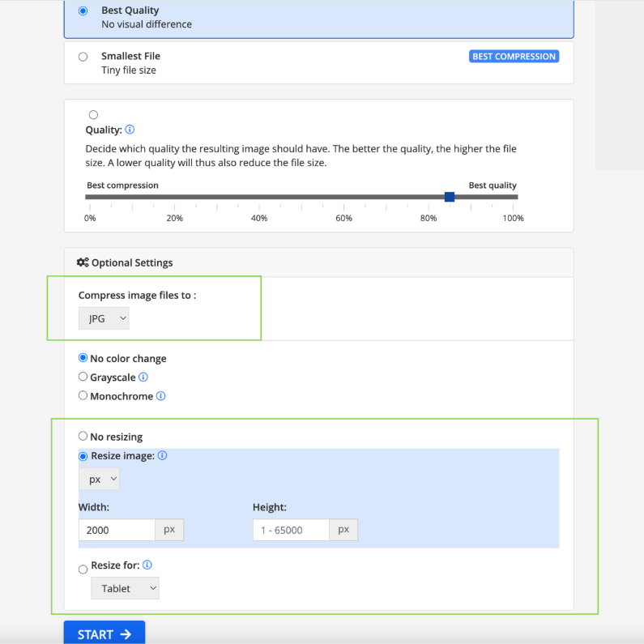Open the px resize unit dropdown
644x644 pixels.
coord(99,480)
